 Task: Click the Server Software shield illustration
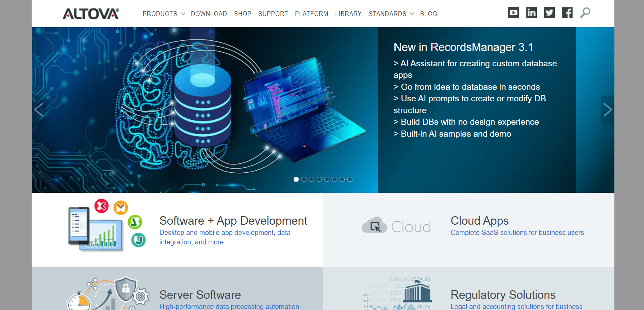tap(126, 289)
